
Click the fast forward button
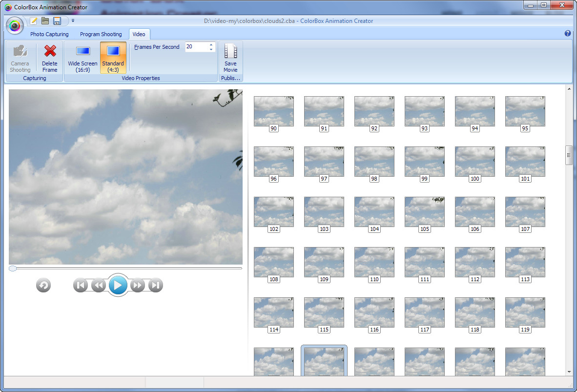[138, 285]
